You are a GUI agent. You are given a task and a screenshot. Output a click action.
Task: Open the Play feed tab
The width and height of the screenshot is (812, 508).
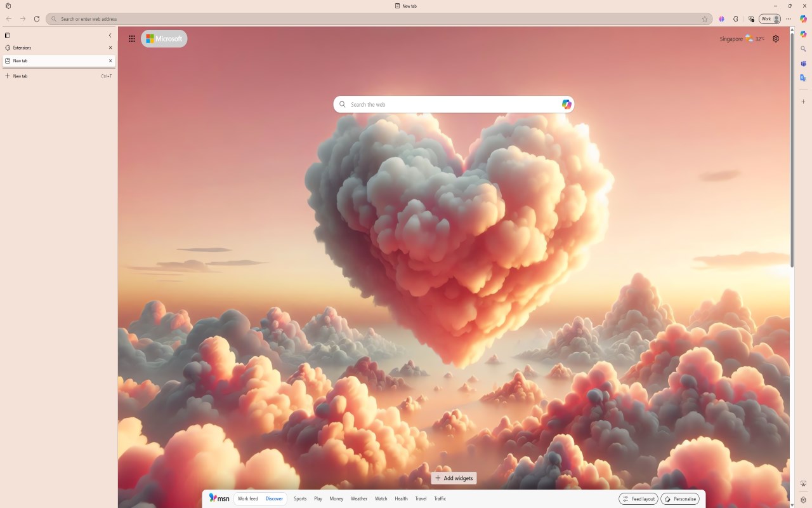click(318, 499)
